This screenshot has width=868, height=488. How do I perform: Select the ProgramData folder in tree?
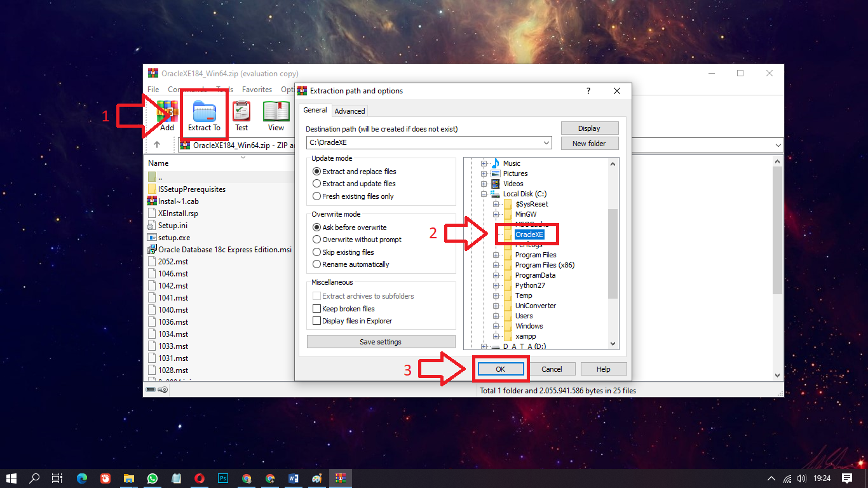[535, 275]
